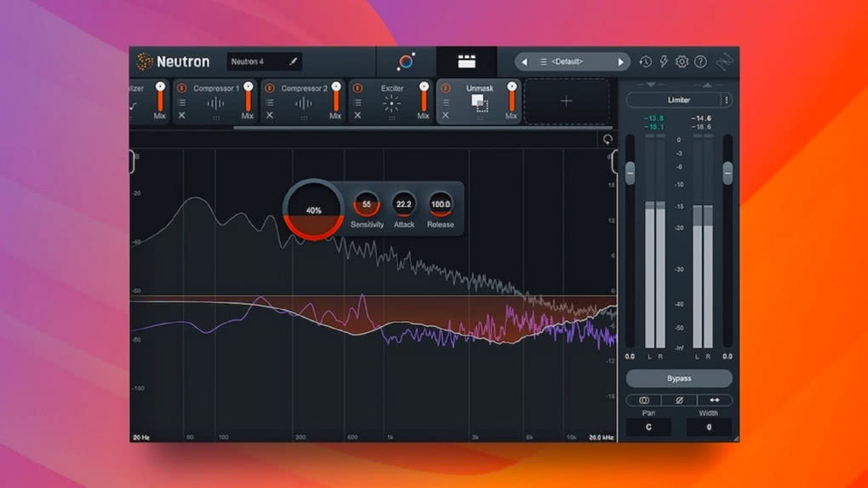The width and height of the screenshot is (868, 488).
Task: Open the help question mark icon
Action: 700,62
